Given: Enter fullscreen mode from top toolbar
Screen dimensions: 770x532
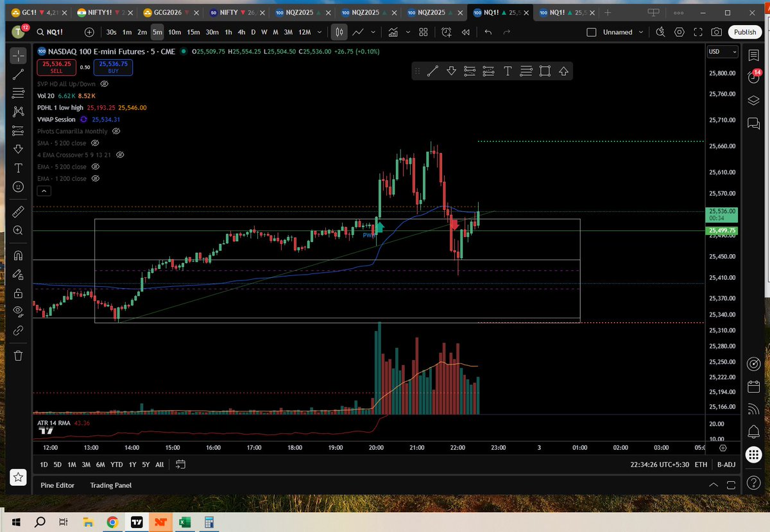Looking at the screenshot, I should click(698, 32).
